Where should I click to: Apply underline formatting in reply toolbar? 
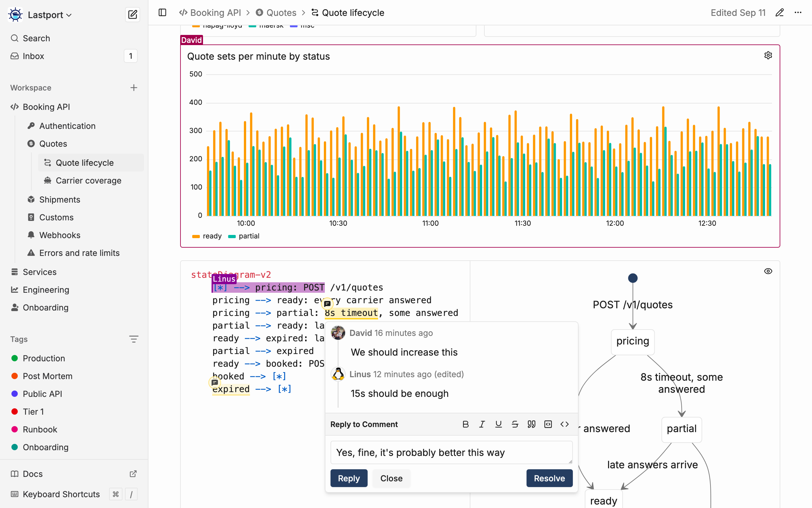point(498,424)
